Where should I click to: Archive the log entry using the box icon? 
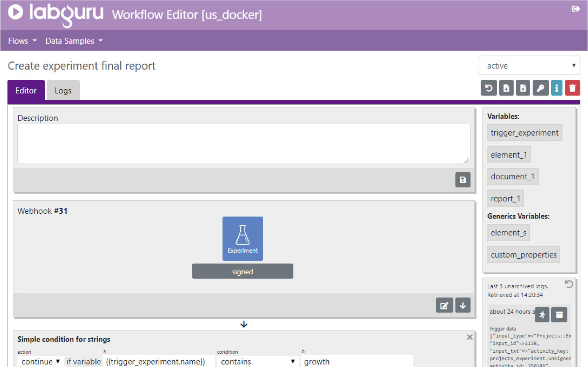(559, 315)
